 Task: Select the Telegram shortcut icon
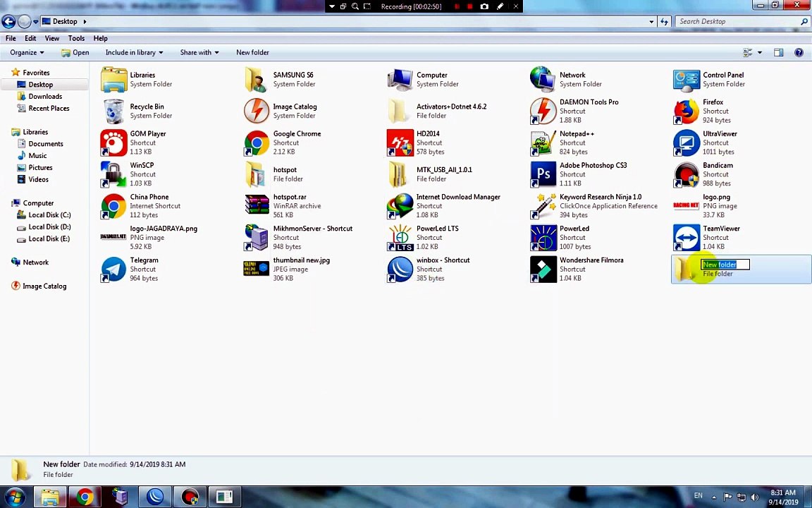click(113, 269)
